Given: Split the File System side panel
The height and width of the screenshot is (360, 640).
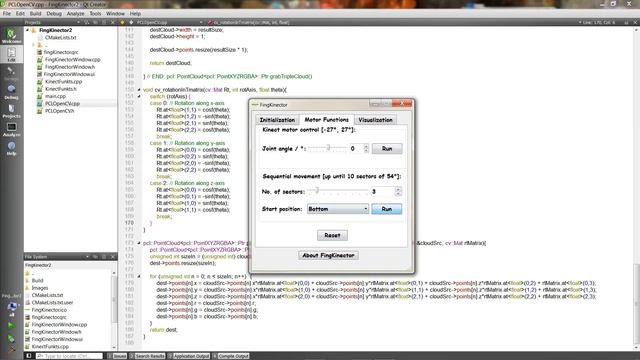Looking at the screenshot, I should pos(104,257).
